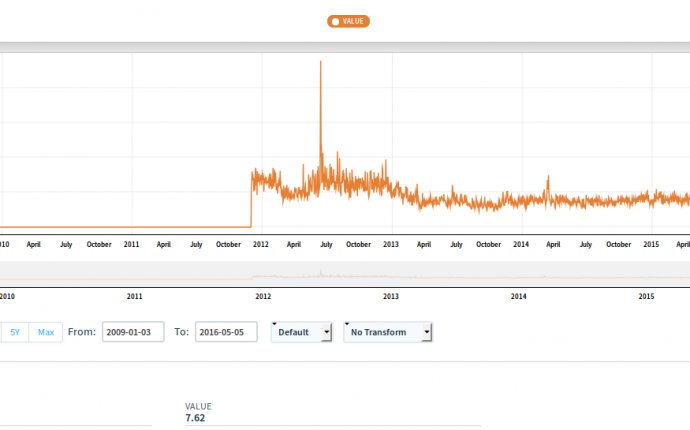Toggle the VALUE series legend pill
The image size is (690, 430).
tap(348, 21)
